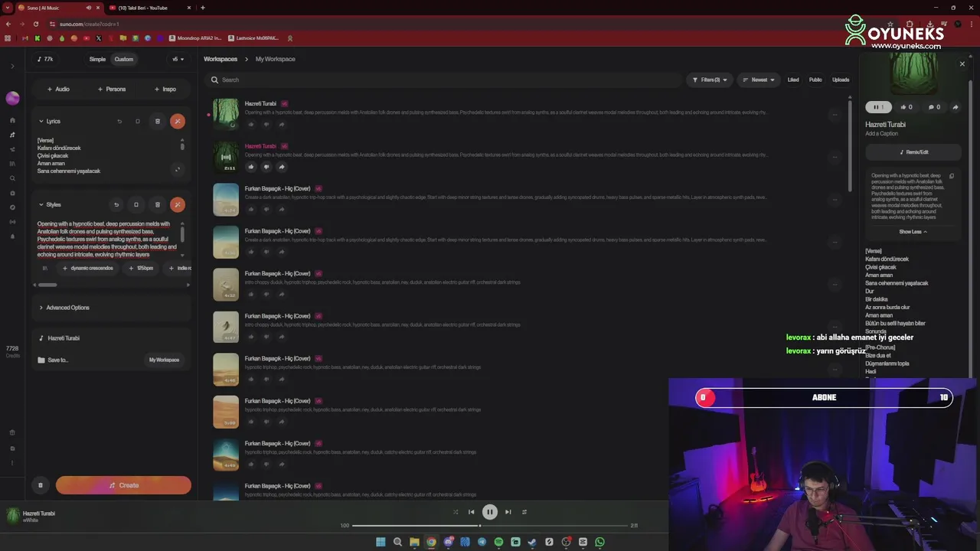The width and height of the screenshot is (980, 551).
Task: Click the My Workspace breadcrumb
Action: (x=275, y=59)
